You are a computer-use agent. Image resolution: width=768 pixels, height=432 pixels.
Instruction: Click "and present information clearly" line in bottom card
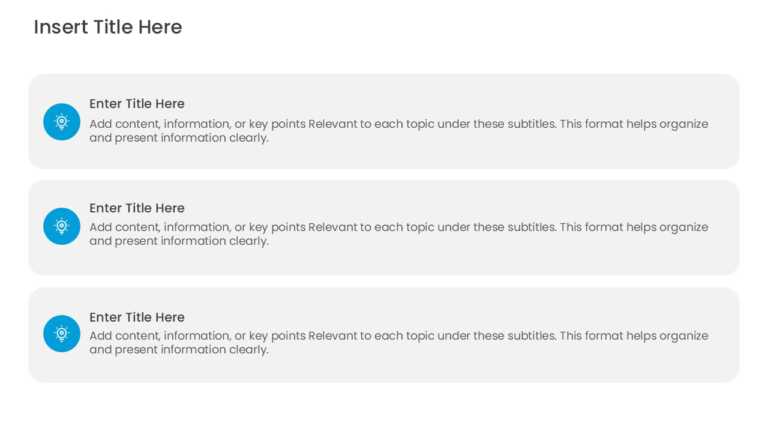[179, 350]
